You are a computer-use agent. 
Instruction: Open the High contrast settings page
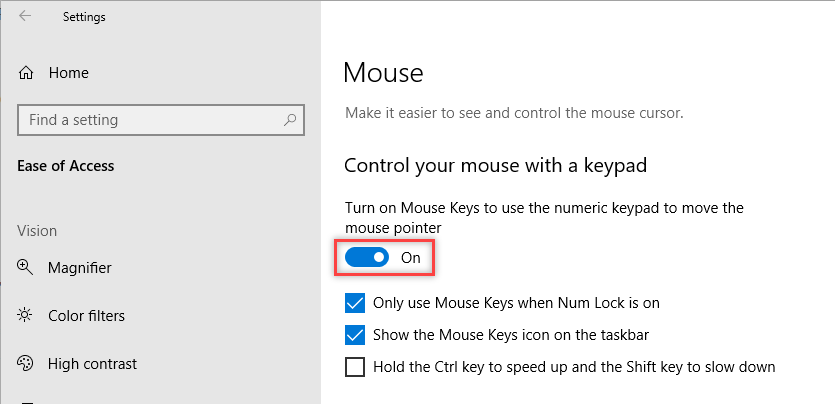[92, 364]
